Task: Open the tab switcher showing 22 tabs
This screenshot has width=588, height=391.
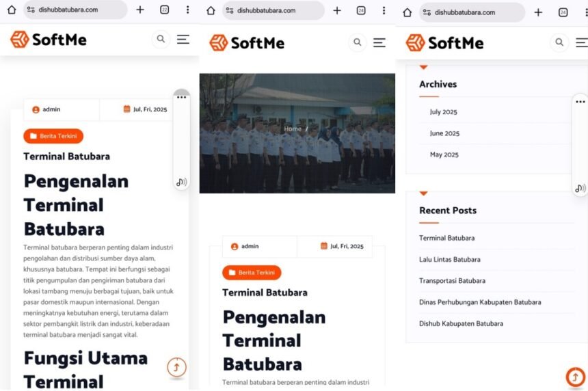Action: coord(164,10)
